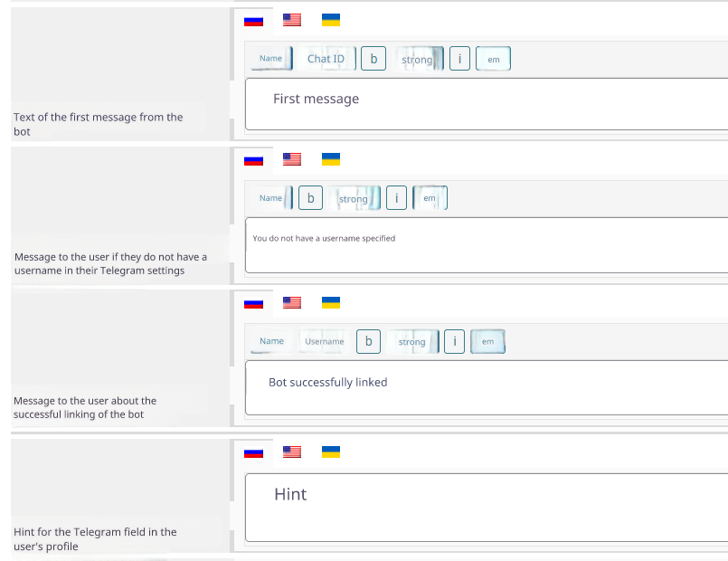The width and height of the screenshot is (728, 561).
Task: Apply em tag in first message toolbar
Action: click(x=493, y=60)
